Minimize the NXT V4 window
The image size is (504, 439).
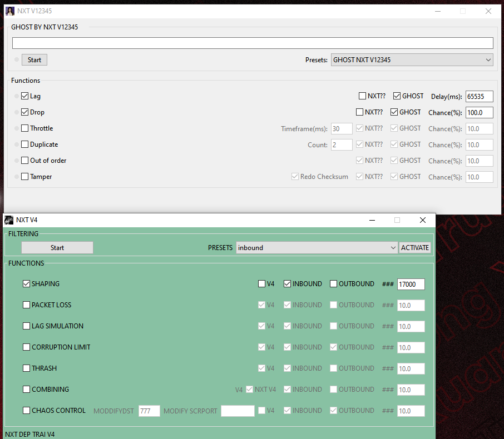(372, 220)
